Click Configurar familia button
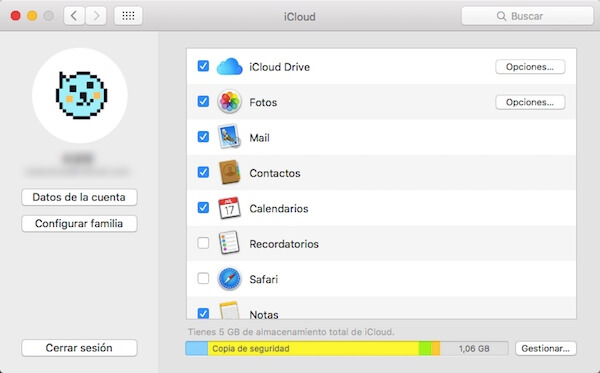The image size is (600, 373). point(79,223)
